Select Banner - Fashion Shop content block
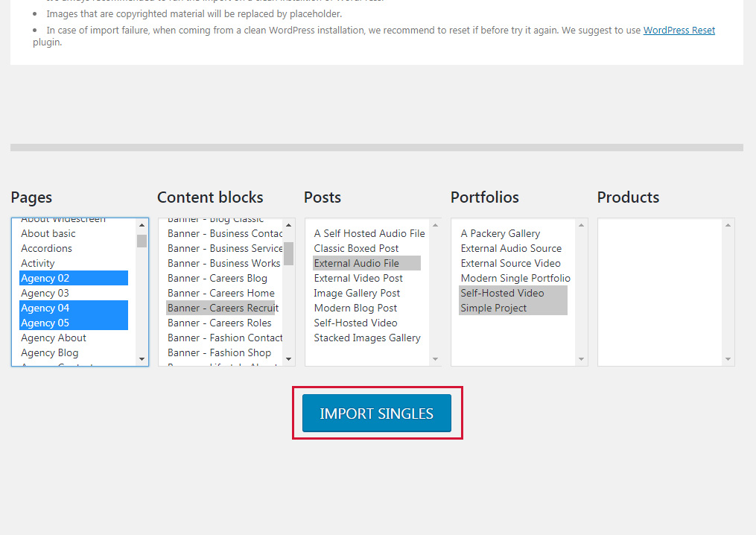Image resolution: width=756 pixels, height=535 pixels. coord(219,352)
